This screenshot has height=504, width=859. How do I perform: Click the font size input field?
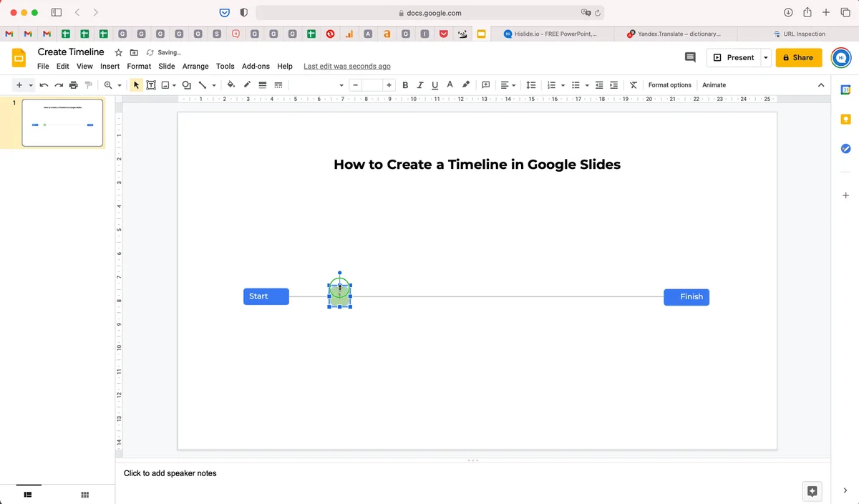[372, 85]
